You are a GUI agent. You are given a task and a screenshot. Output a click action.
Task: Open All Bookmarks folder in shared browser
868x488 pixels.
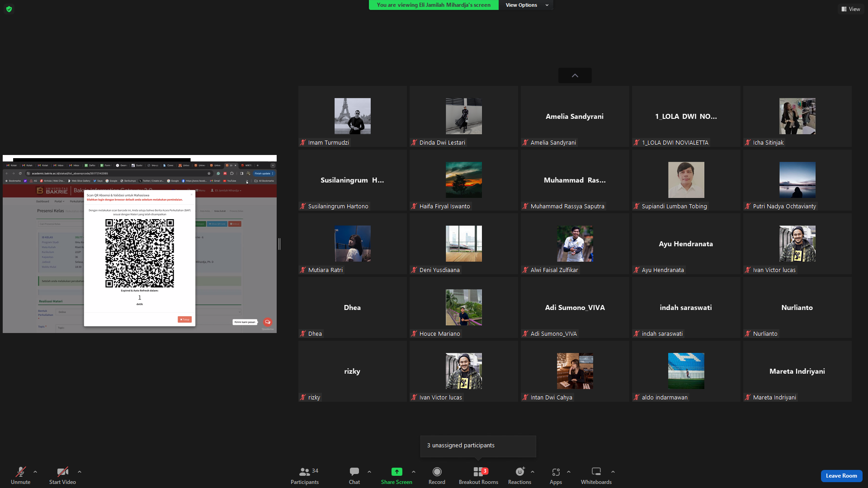pyautogui.click(x=264, y=181)
